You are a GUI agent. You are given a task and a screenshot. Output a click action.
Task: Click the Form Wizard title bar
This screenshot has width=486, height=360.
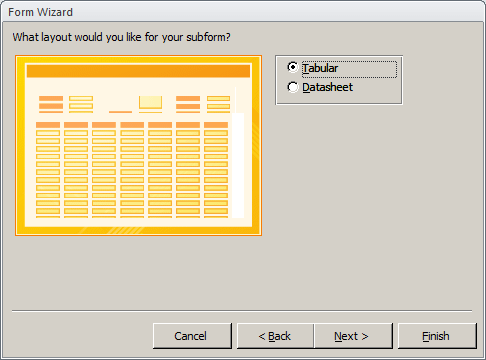243,12
